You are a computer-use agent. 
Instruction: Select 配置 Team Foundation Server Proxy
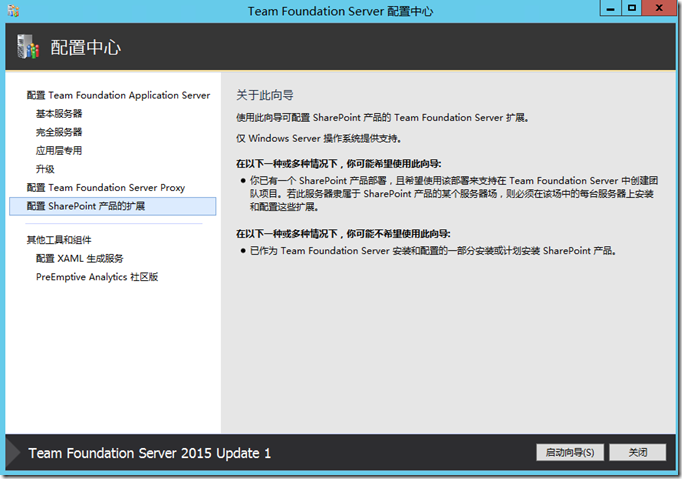pos(106,188)
